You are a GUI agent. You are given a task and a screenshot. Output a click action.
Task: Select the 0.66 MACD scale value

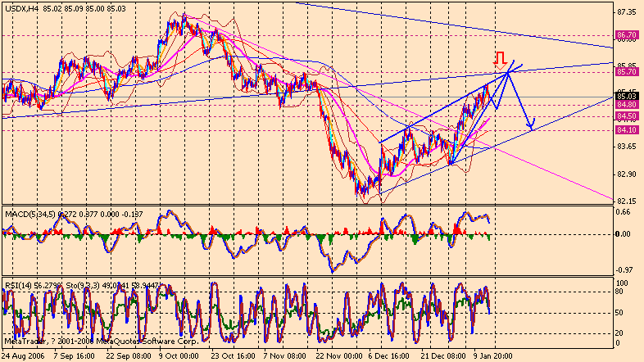tap(624, 212)
